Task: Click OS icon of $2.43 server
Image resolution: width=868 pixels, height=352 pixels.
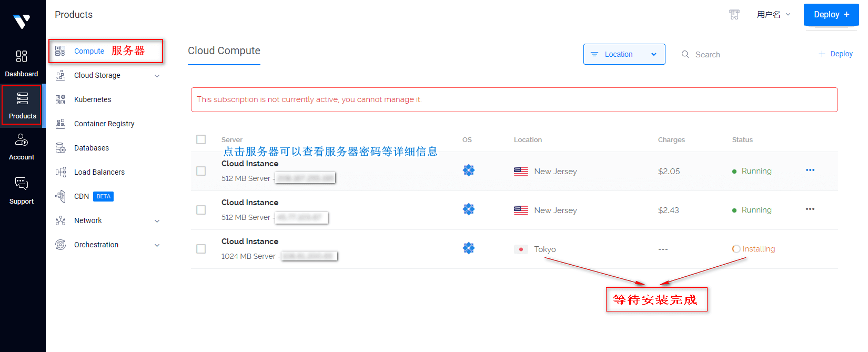Action: pyautogui.click(x=469, y=209)
